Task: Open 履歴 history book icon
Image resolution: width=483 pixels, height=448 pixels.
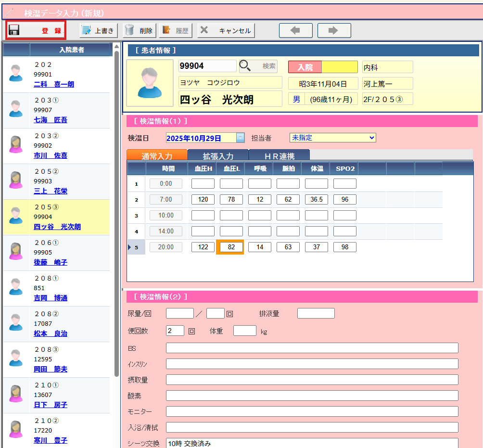Action: coord(167,30)
